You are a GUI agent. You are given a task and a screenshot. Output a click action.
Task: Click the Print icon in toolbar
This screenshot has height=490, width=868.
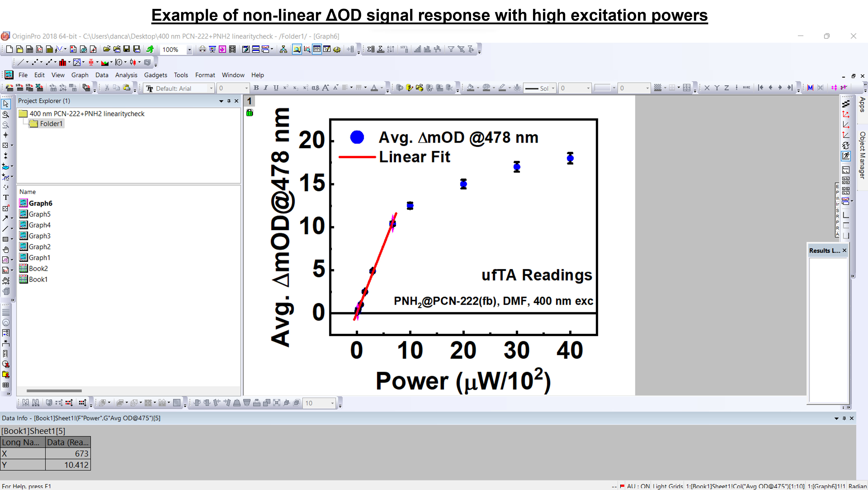coord(202,50)
